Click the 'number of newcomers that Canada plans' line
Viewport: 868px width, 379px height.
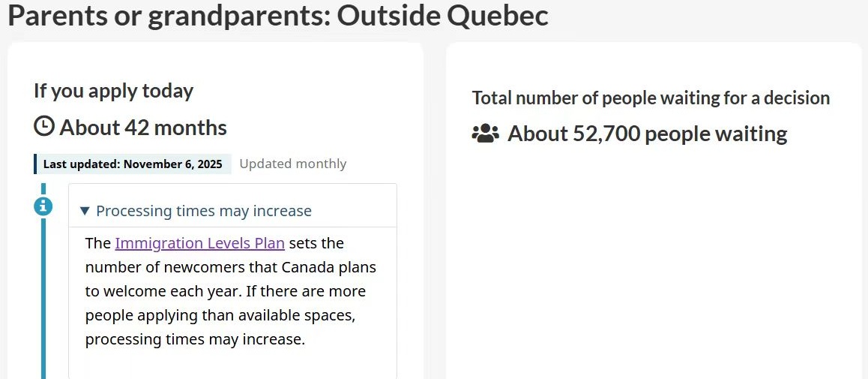point(231,267)
